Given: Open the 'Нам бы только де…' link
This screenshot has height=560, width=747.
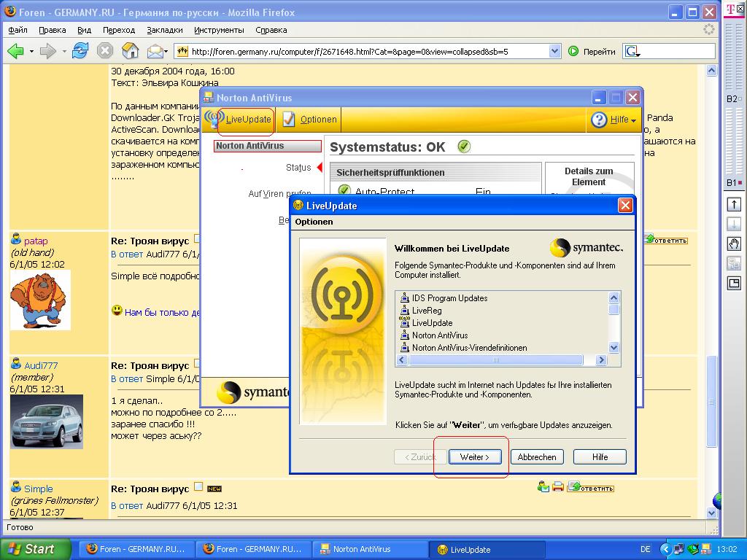Looking at the screenshot, I should tap(163, 312).
